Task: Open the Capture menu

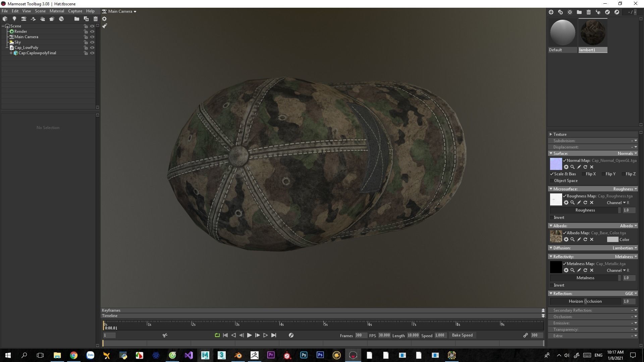Action: 75,11
